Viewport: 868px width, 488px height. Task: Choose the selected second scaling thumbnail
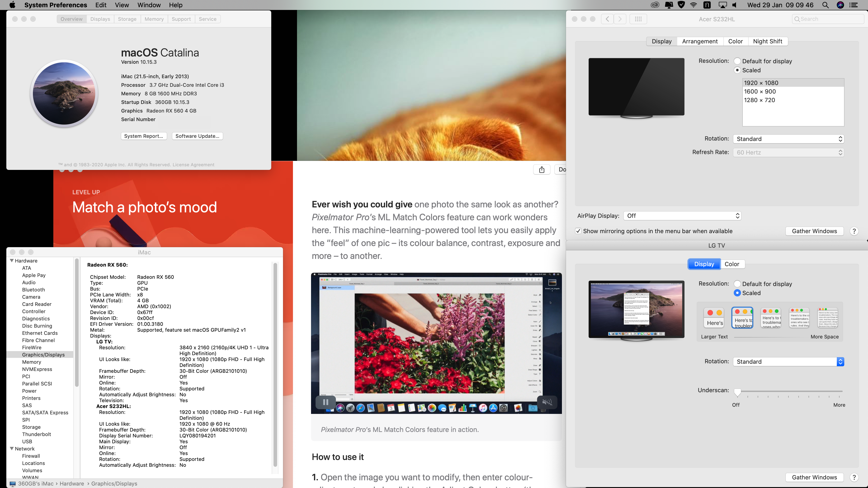click(743, 318)
